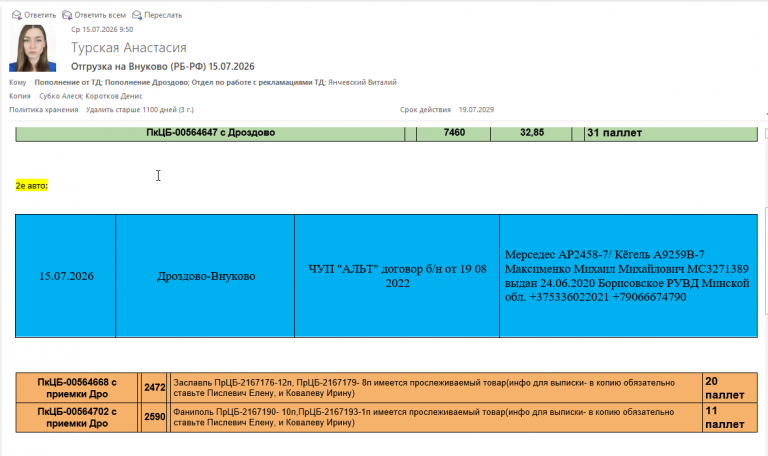768x456 pixels.
Task: Click blue cell Дроздово-Внуково
Action: (205, 276)
